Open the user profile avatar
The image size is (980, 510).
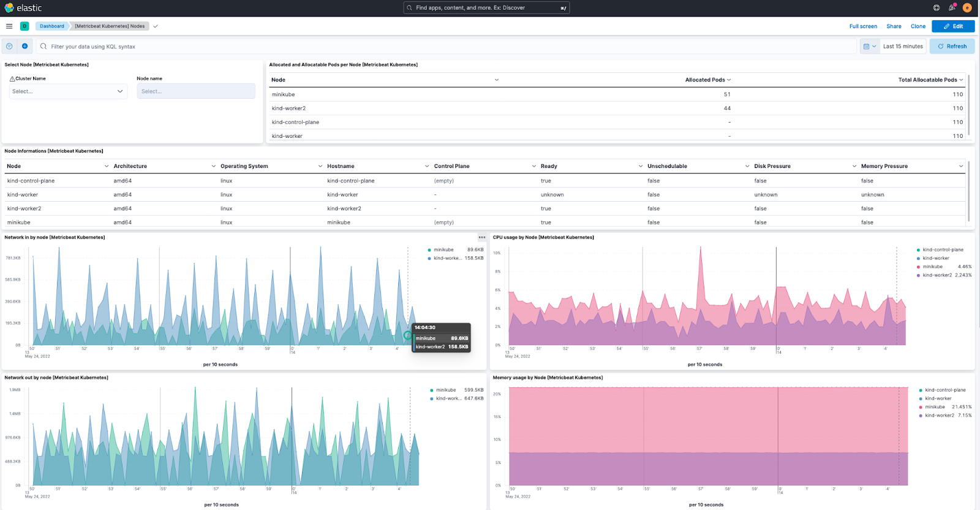(967, 8)
